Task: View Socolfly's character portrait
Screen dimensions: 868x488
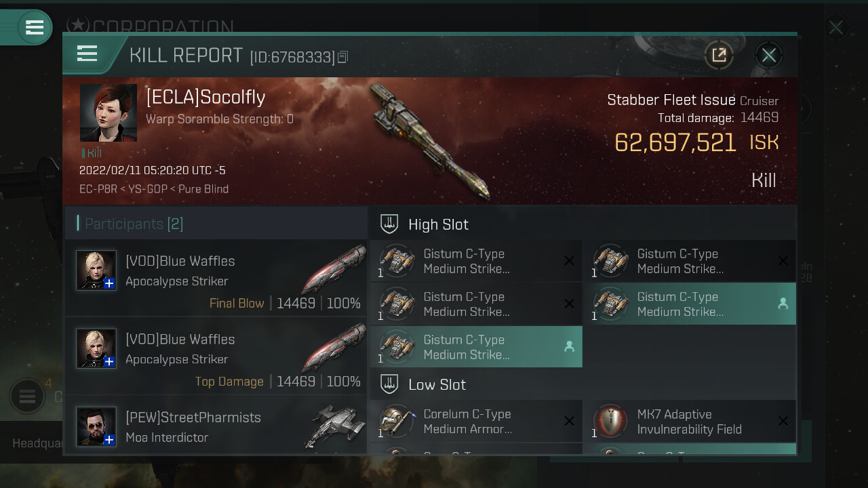Action: point(108,113)
